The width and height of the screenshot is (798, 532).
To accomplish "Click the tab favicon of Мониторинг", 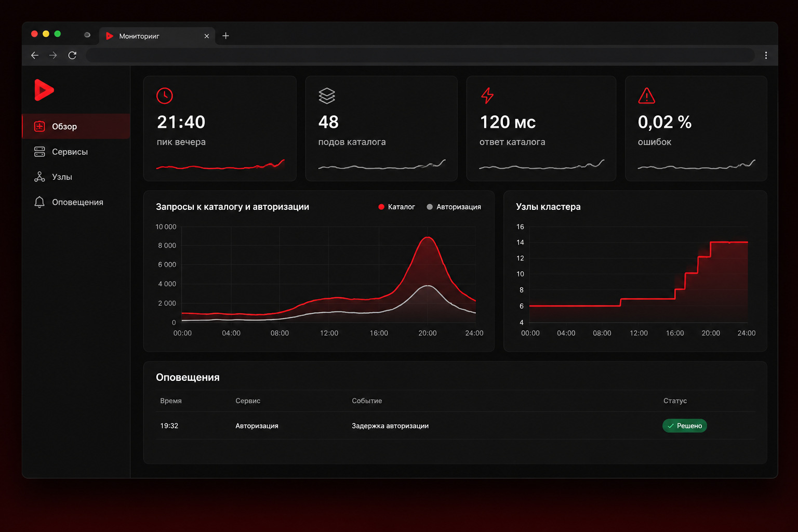I will click(110, 36).
